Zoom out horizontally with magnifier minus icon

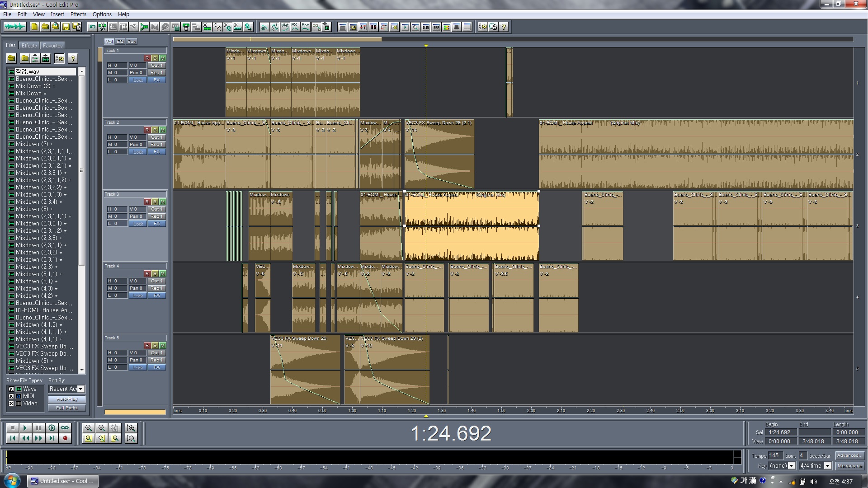[x=102, y=427]
